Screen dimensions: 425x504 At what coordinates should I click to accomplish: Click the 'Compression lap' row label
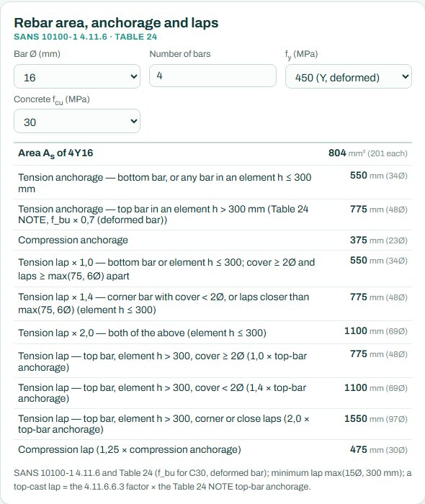point(130,449)
